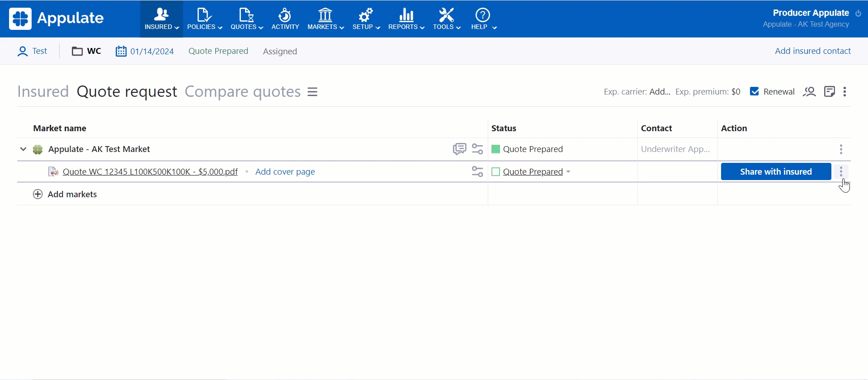Tick the checkbox beside quote PDF status
The image size is (868, 380).
tap(495, 172)
